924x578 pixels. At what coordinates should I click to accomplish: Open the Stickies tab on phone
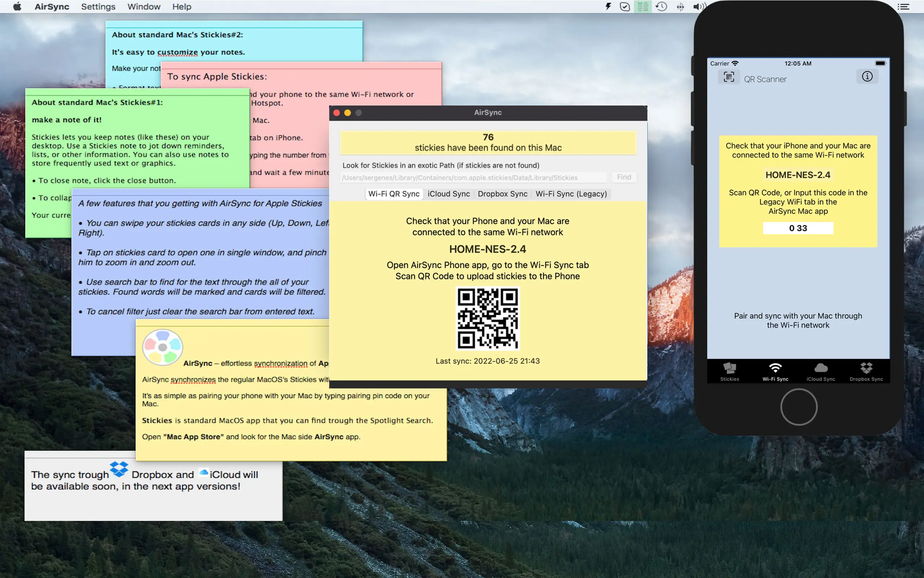pyautogui.click(x=730, y=372)
